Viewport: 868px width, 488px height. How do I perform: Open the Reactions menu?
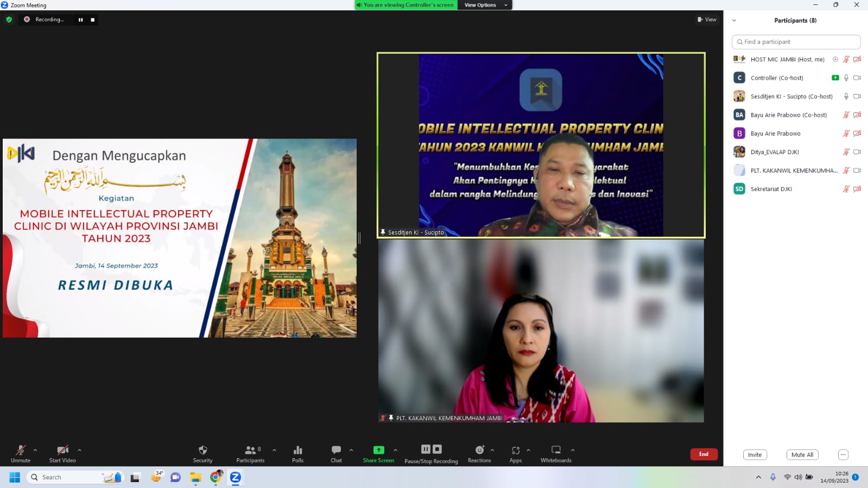pos(479,454)
